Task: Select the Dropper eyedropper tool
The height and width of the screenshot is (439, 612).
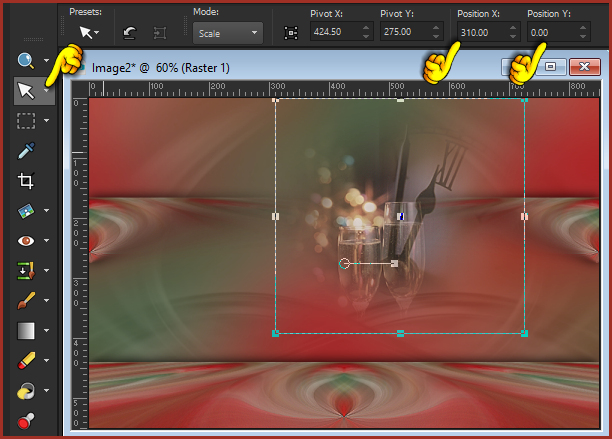Action: (26, 151)
